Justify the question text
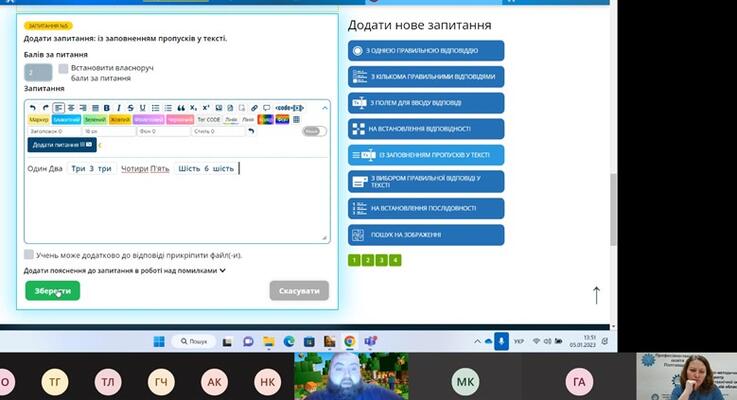The height and width of the screenshot is (400, 737). tap(95, 108)
